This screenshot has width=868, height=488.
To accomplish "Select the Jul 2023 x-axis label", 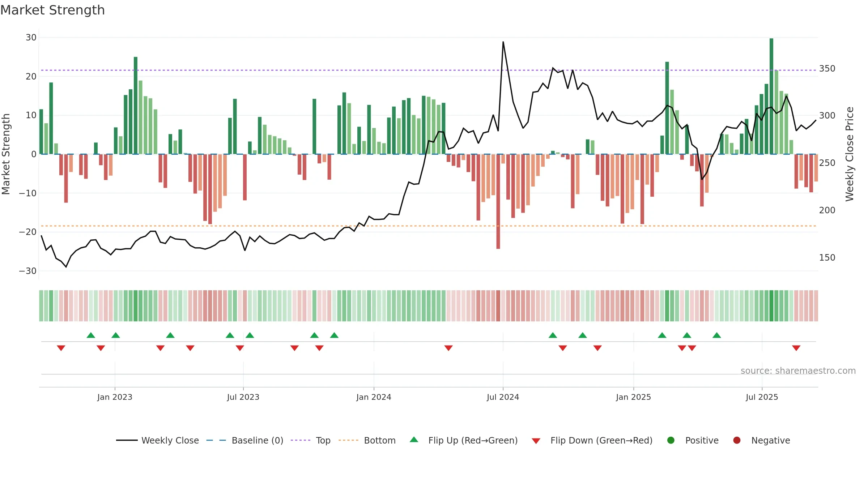I will [243, 397].
